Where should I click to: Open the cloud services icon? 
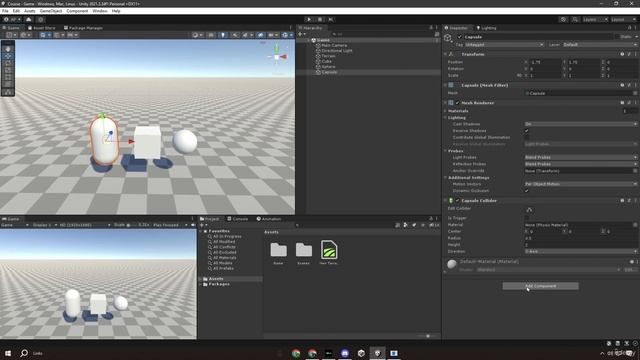click(29, 19)
